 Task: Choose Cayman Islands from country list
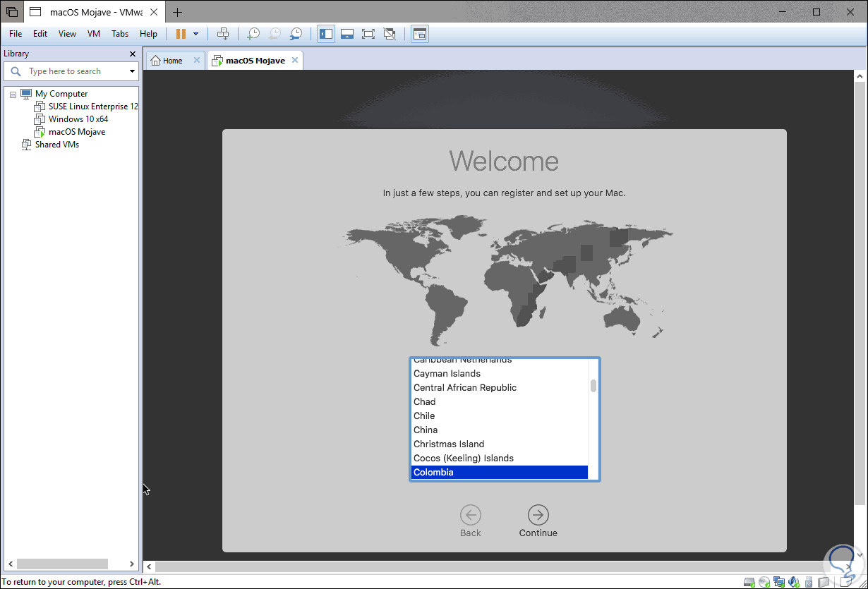coord(499,373)
